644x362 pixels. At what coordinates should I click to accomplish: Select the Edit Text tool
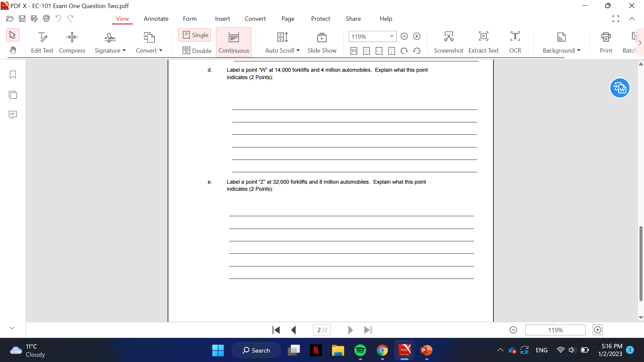tap(42, 42)
